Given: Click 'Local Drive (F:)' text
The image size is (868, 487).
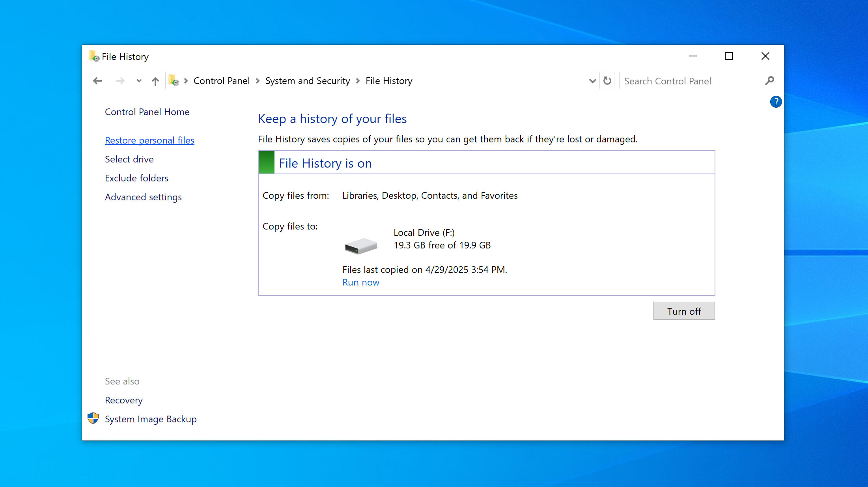Looking at the screenshot, I should (x=424, y=233).
